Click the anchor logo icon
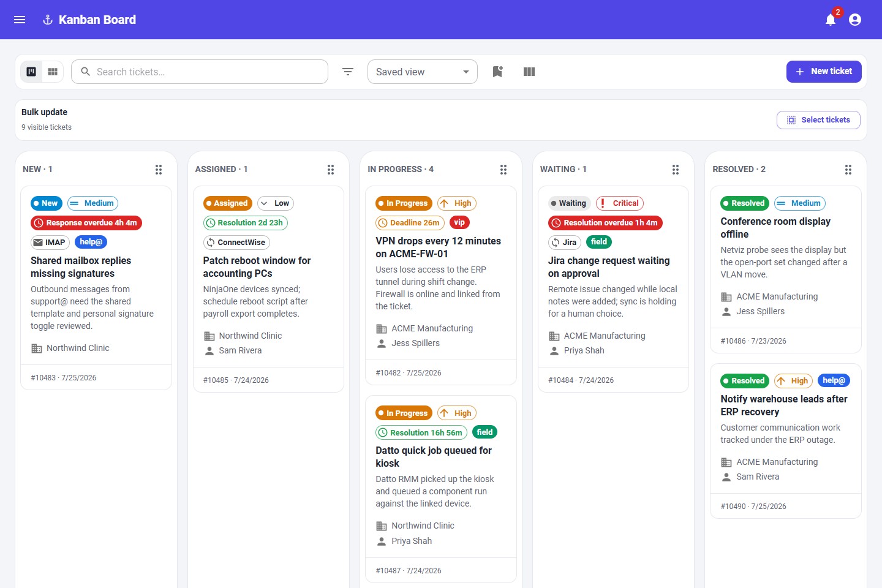Viewport: 882px width, 588px height. (48, 20)
